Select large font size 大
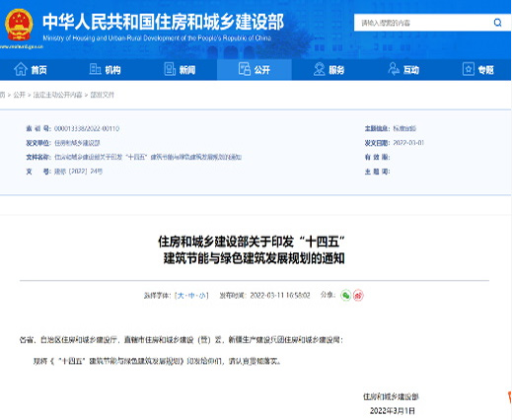Image resolution: width=512 pixels, height=420 pixels. pyautogui.click(x=181, y=296)
